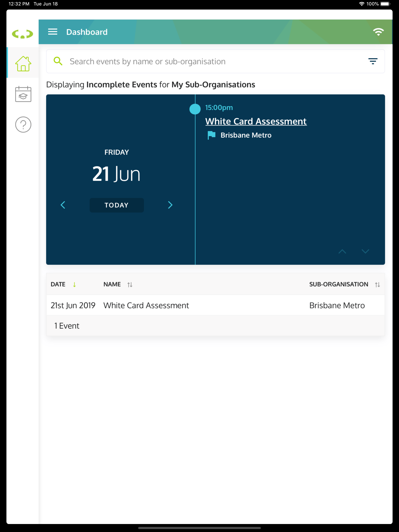Tap the green search magnifier icon
The width and height of the screenshot is (399, 532).
coord(58,61)
